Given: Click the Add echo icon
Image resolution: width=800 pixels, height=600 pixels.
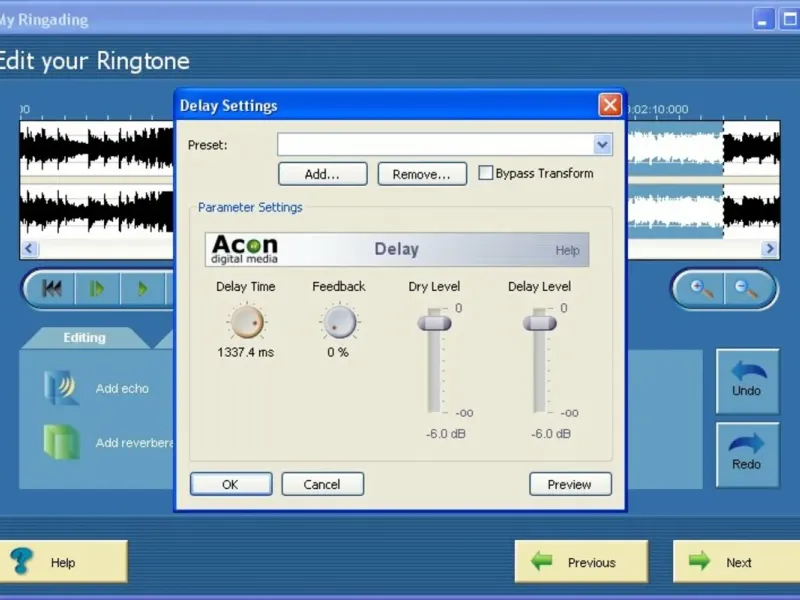Looking at the screenshot, I should [61, 388].
